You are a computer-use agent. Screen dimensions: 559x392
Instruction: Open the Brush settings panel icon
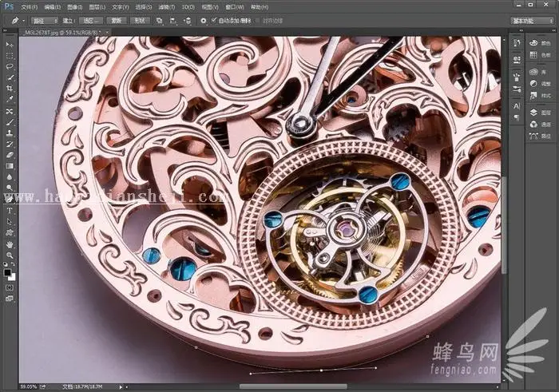tap(517, 89)
